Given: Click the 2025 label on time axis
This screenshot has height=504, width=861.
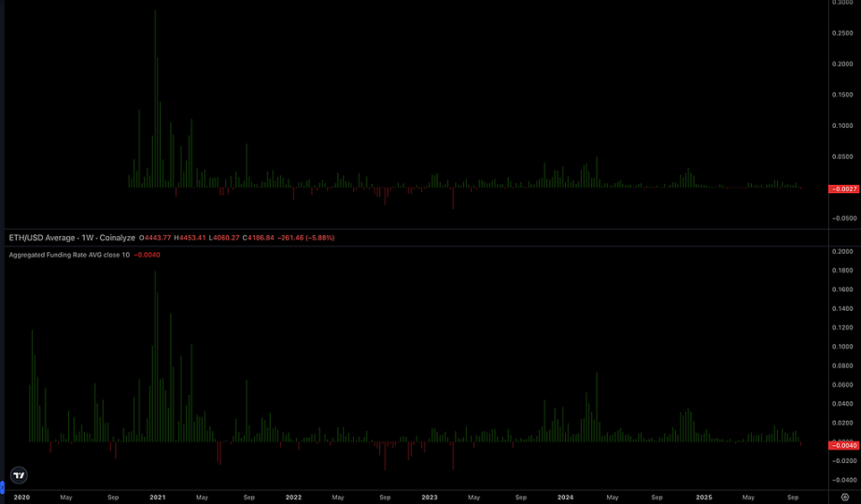Looking at the screenshot, I should pos(703,497).
